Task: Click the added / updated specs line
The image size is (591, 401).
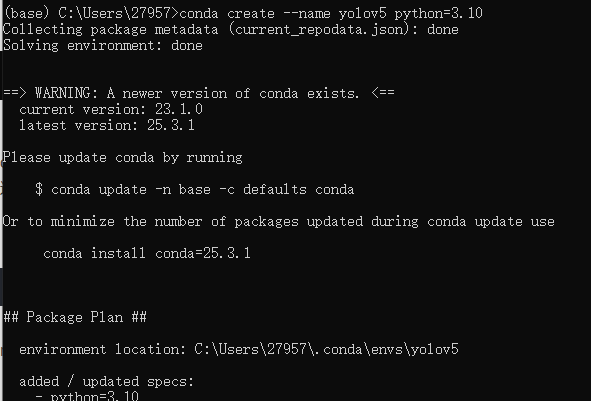Action: 106,381
